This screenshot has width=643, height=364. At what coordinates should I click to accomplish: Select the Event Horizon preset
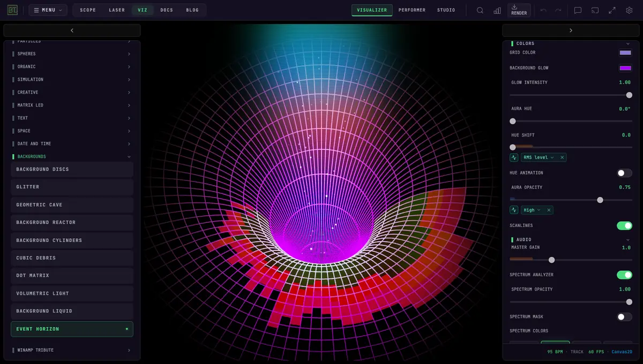point(72,329)
